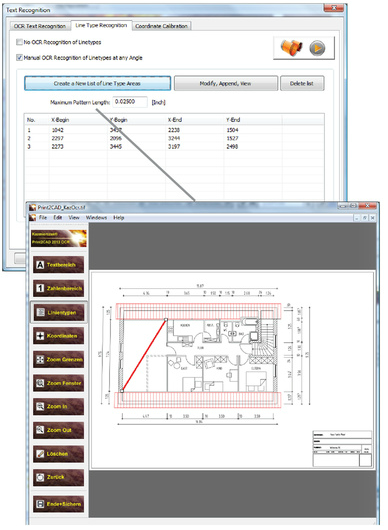Click the Maximum Pattern Length field
This screenshot has width=388, height=530.
tap(130, 102)
